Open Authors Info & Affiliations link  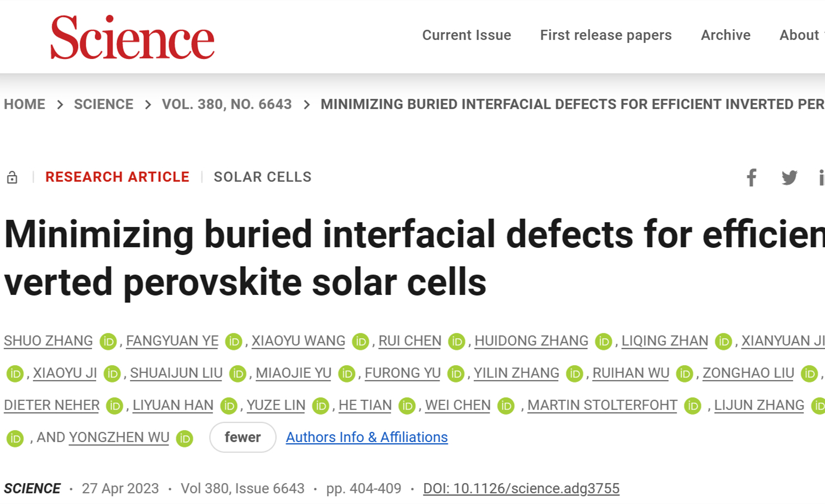[367, 437]
